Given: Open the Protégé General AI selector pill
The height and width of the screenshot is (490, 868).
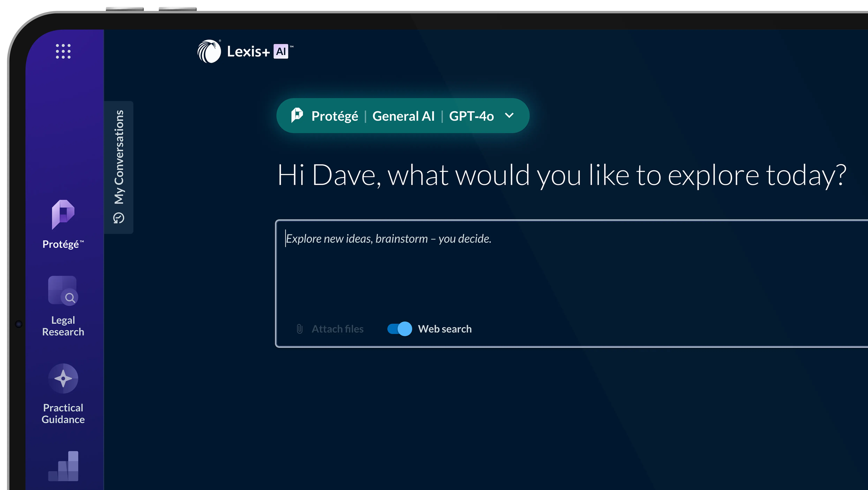Looking at the screenshot, I should 403,116.
